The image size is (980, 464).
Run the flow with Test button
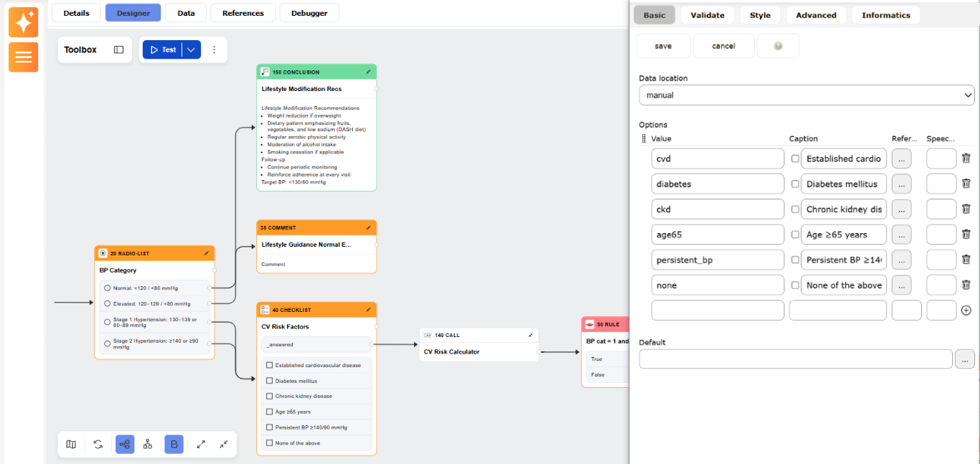point(163,49)
